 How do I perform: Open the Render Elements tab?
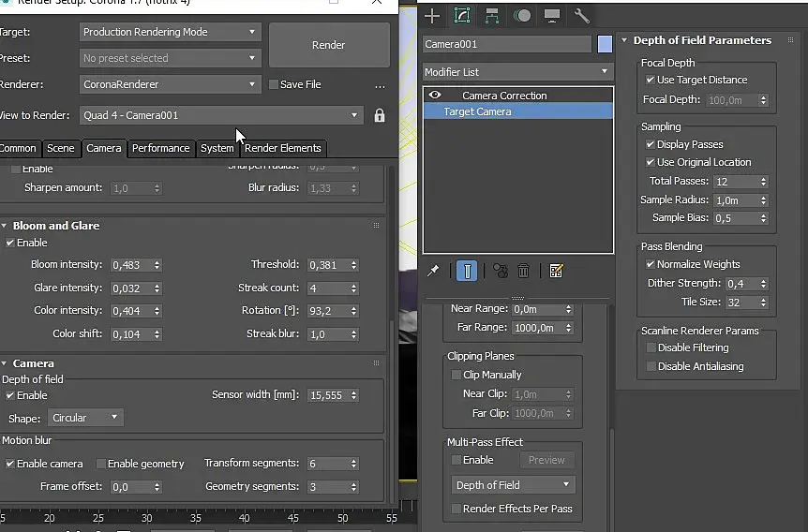(x=283, y=148)
